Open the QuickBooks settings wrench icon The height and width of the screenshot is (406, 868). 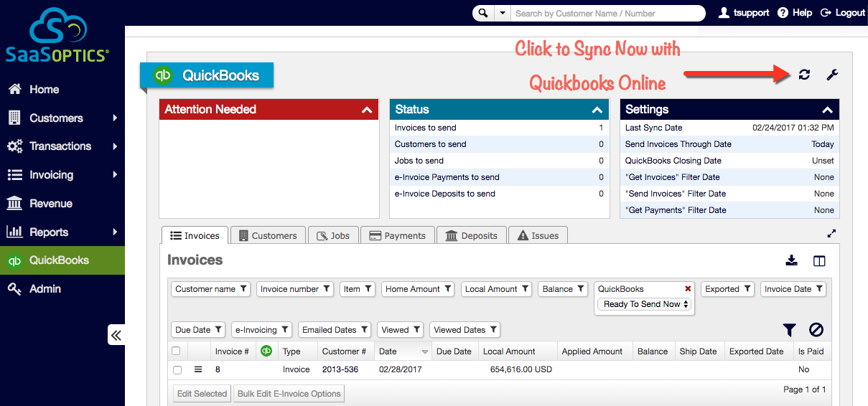(832, 75)
